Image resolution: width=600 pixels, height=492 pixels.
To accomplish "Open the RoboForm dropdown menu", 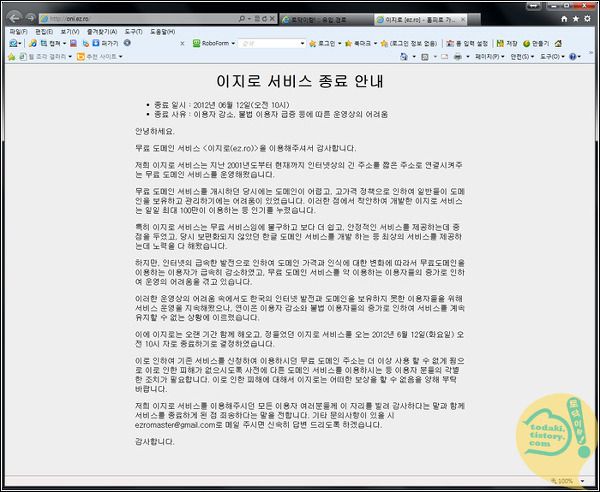I will pyautogui.click(x=214, y=44).
